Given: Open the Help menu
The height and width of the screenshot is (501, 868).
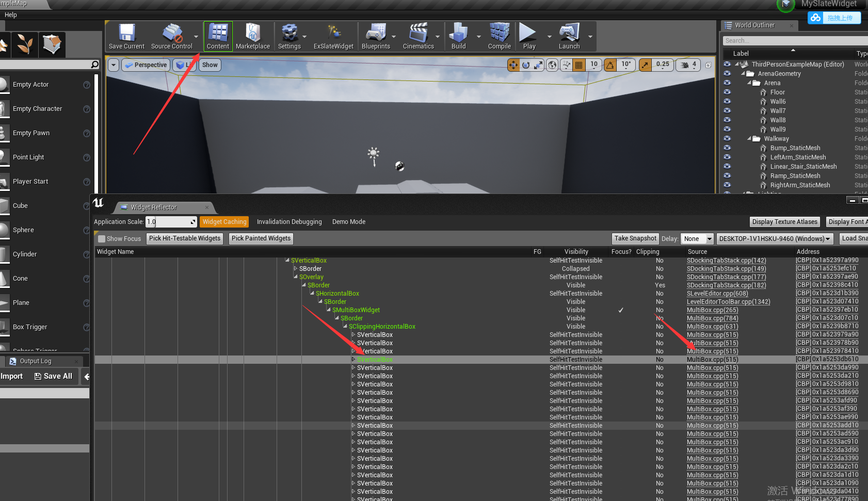Looking at the screenshot, I should [10, 14].
